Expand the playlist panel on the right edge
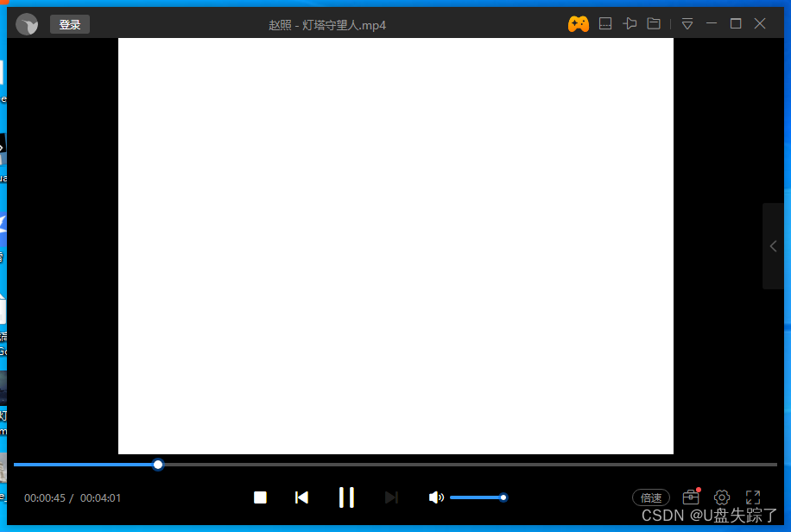Viewport: 791px width, 532px height. 773,245
